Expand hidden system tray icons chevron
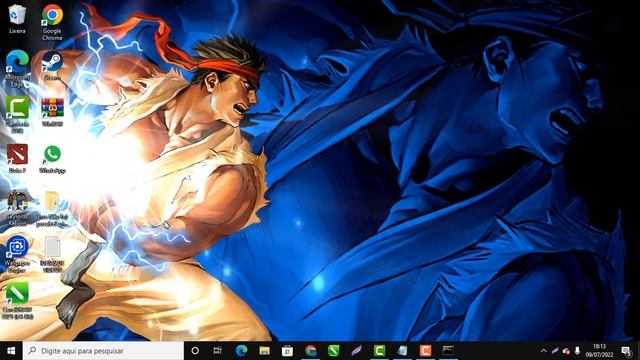Screen dimensions: 640x360 pos(544,351)
